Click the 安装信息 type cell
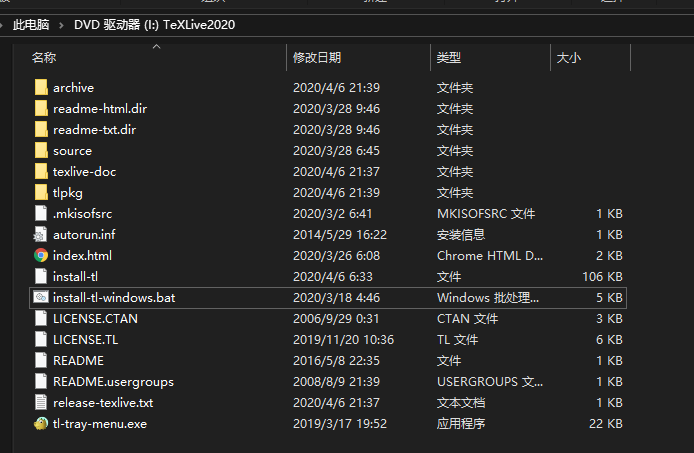 click(x=461, y=235)
